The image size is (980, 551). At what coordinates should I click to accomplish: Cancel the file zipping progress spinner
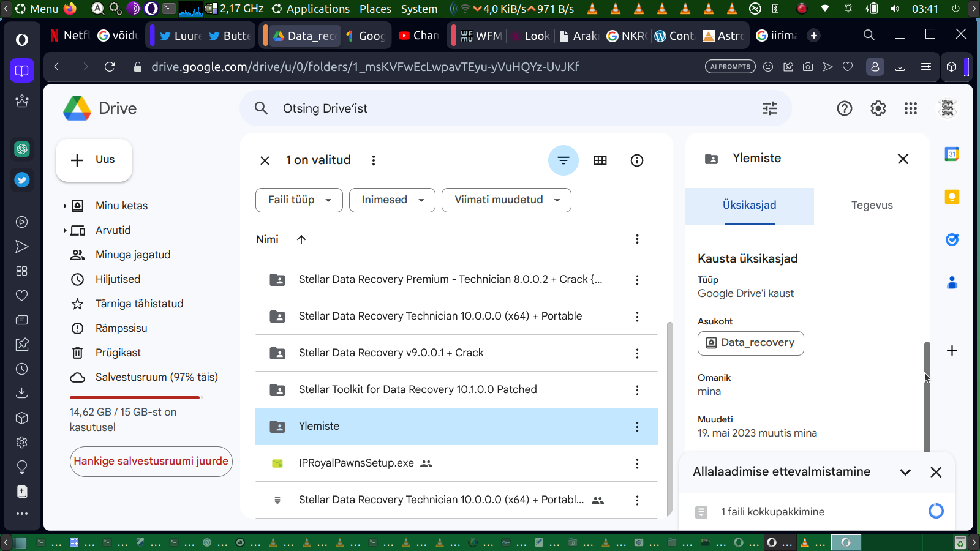(x=936, y=511)
